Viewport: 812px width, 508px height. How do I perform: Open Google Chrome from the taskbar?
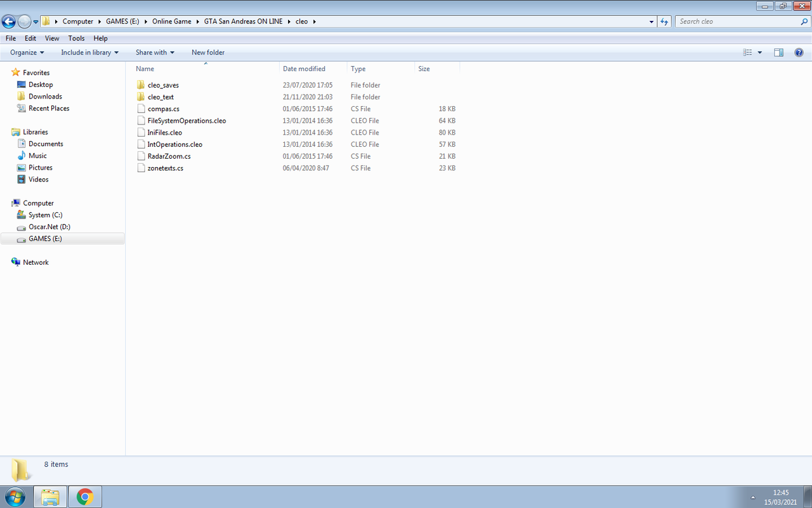coord(85,497)
